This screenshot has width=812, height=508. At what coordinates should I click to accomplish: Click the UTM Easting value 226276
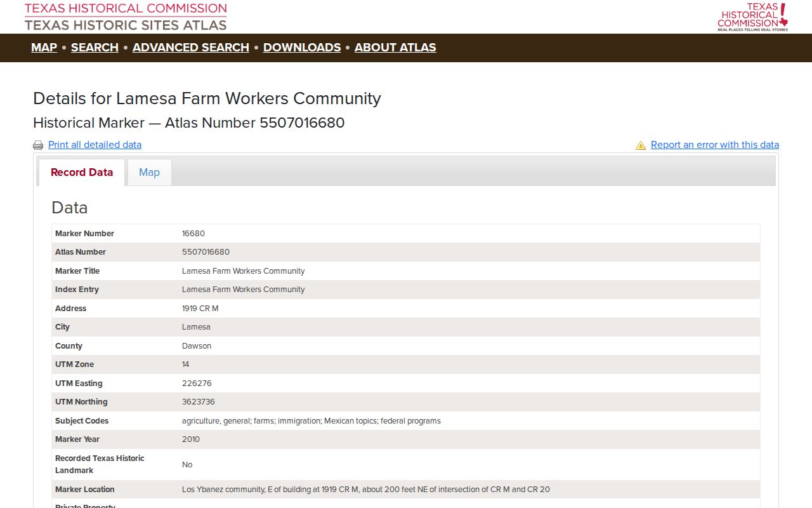pos(197,384)
